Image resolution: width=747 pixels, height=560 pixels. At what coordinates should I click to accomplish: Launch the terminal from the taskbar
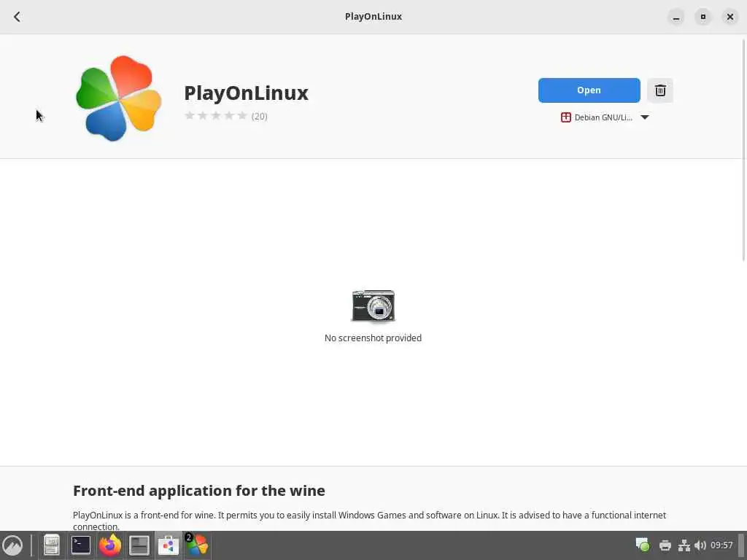tap(81, 545)
